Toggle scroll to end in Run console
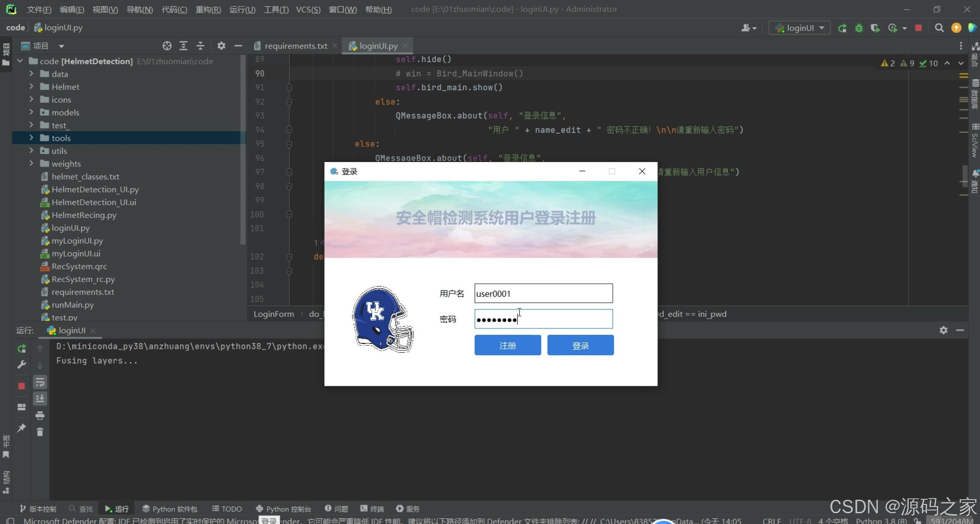 pos(40,399)
